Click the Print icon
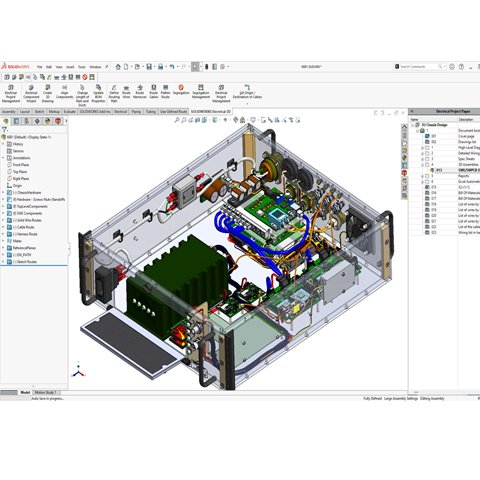 click(x=160, y=67)
